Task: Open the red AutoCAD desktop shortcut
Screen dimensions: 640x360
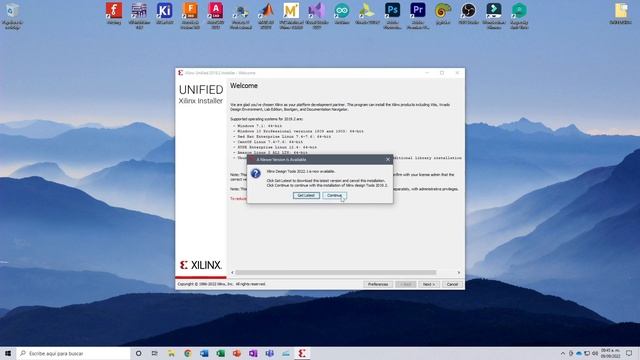Action: 216,16
